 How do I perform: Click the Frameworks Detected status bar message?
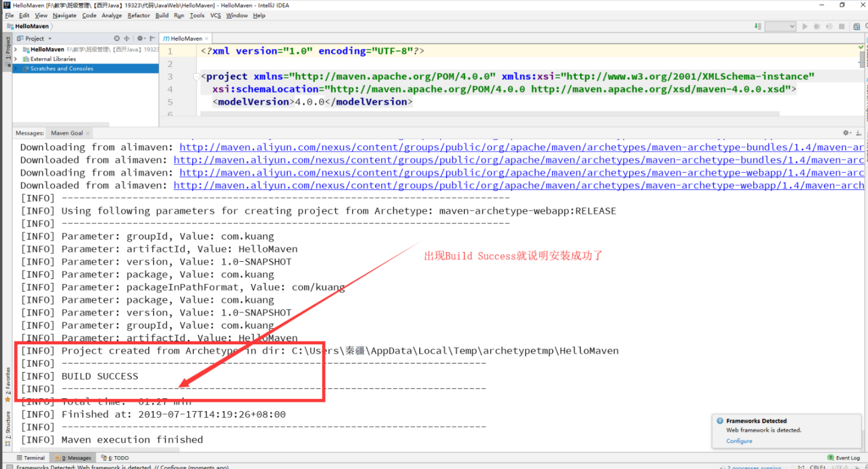pos(122,467)
